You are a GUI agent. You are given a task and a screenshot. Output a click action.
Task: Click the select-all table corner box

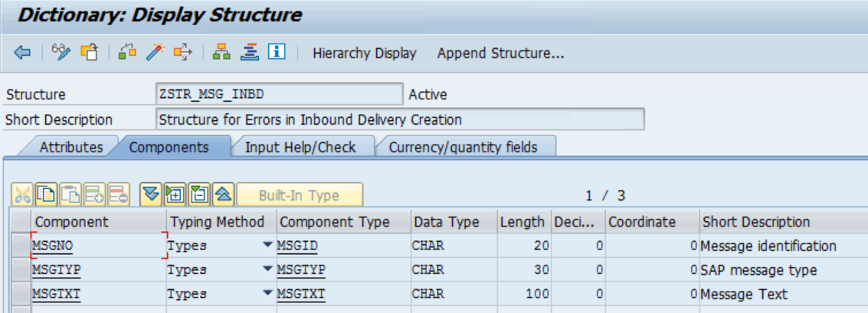21,221
